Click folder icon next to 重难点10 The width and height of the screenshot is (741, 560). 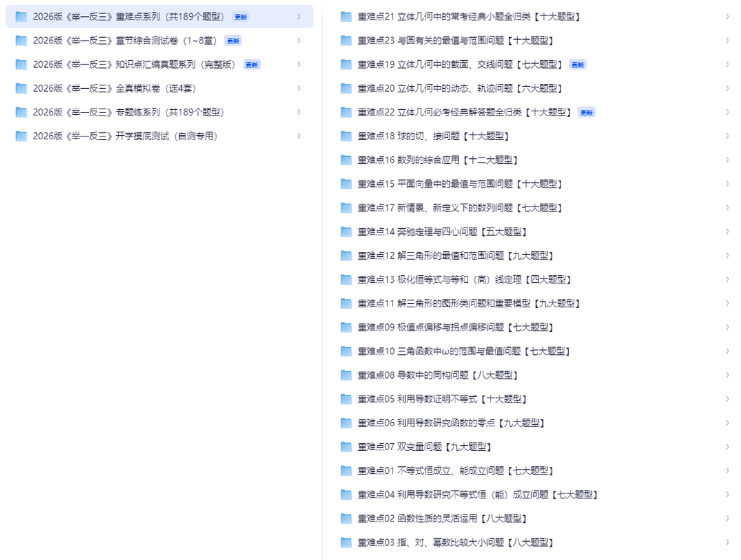click(x=346, y=351)
